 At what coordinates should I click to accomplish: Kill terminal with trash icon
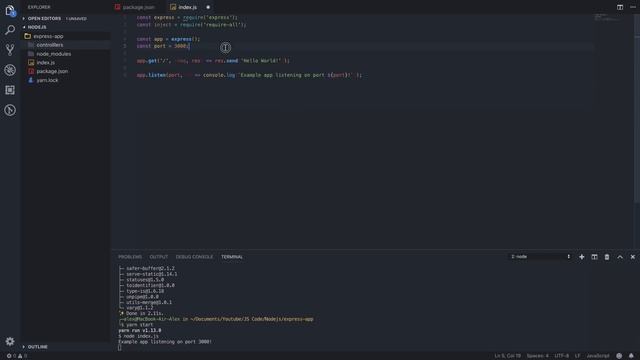607,257
